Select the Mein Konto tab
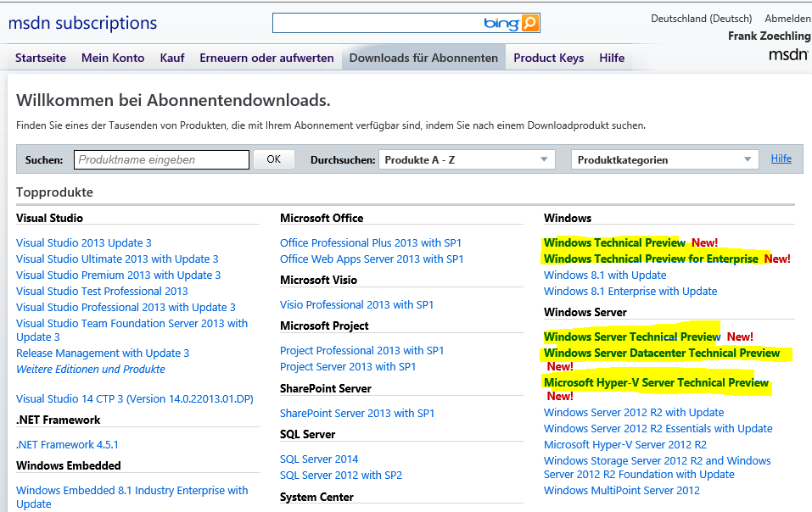This screenshot has height=512, width=812. pyautogui.click(x=113, y=58)
